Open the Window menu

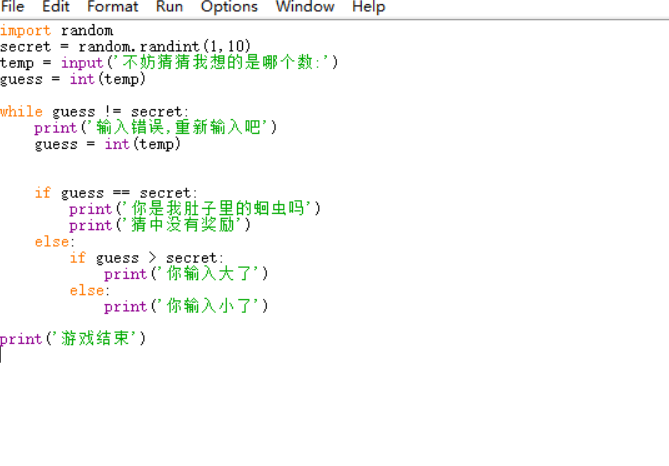click(x=305, y=7)
